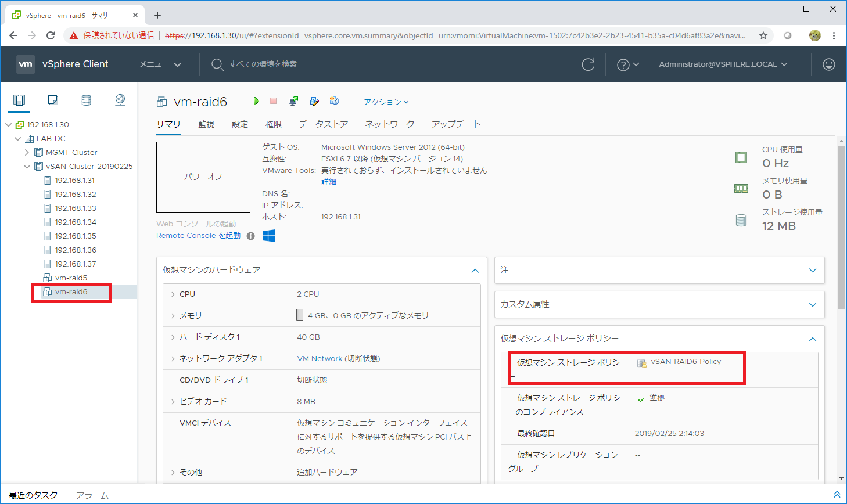
Task: Switch to the Updates tab
Action: click(456, 124)
